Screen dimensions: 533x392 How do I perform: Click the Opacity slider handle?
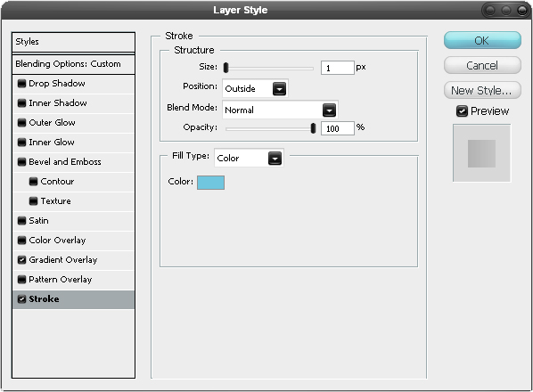click(313, 128)
